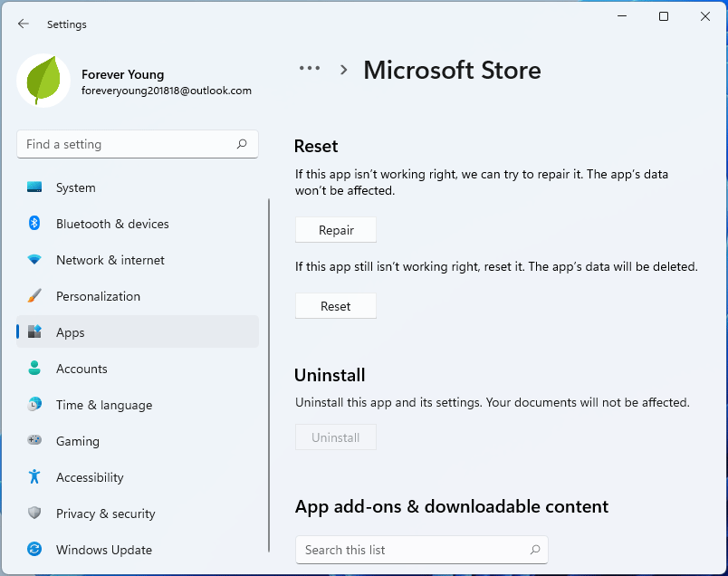Viewport: 728px width, 576px height.
Task: Open Network & internet settings
Action: coord(34,260)
